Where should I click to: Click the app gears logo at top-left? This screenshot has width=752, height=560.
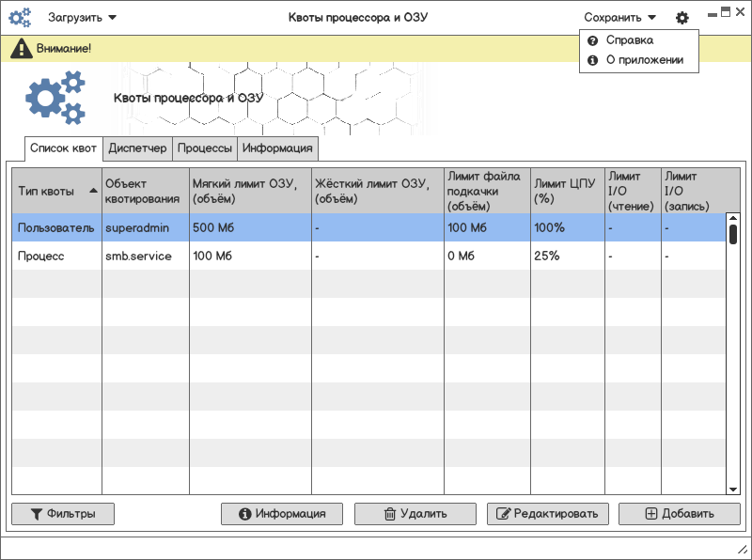pos(21,18)
